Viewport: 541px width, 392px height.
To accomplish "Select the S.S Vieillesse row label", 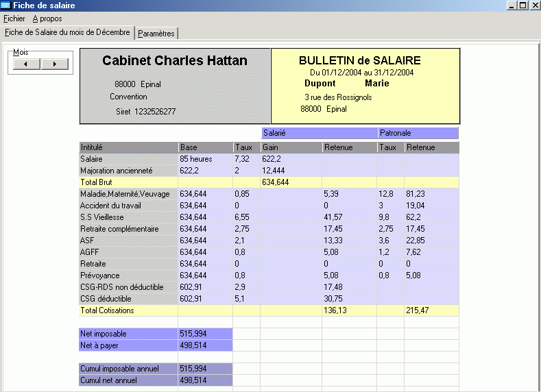I will point(128,217).
